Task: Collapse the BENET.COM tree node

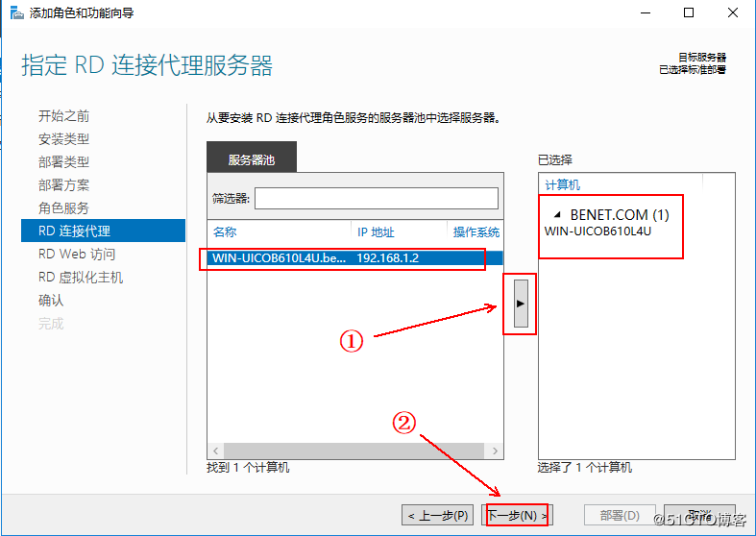Action: [x=556, y=215]
